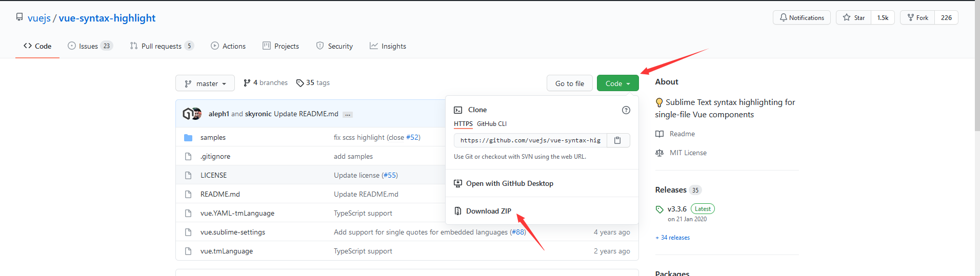
Task: Click the 1.5k stargazers count
Action: click(x=883, y=17)
